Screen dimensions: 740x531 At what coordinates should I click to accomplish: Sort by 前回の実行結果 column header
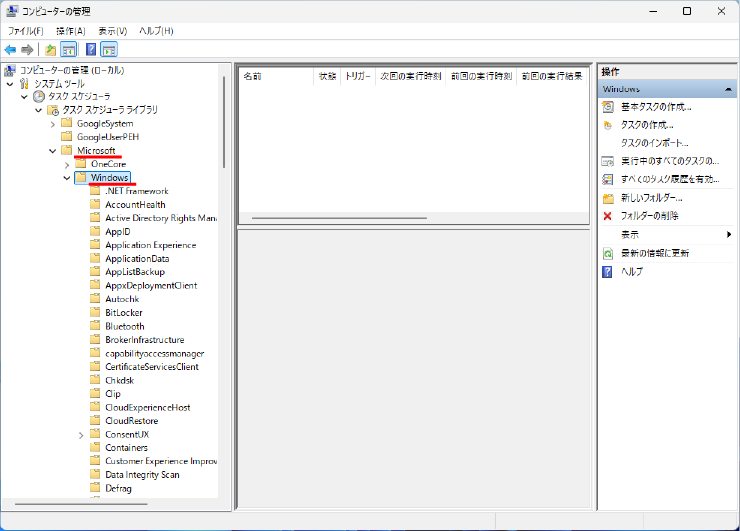552,76
